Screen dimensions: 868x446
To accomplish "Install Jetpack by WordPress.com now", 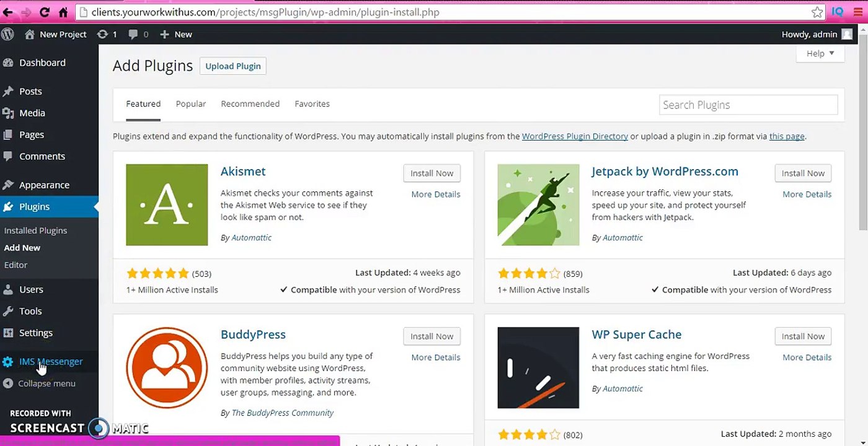I will click(x=803, y=173).
